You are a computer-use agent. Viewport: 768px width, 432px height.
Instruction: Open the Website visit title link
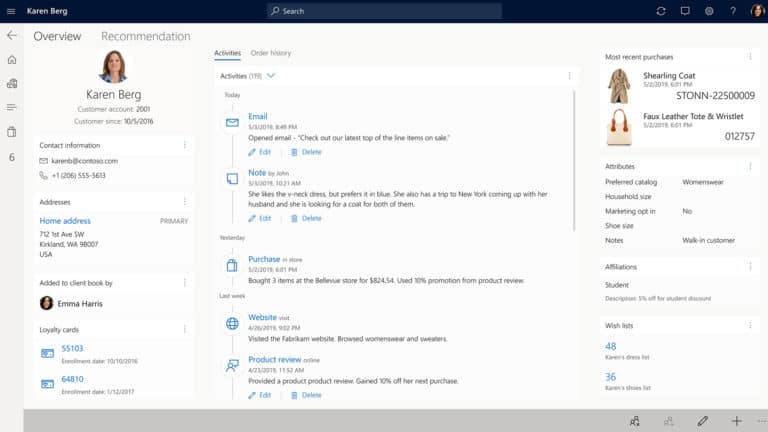click(x=263, y=317)
